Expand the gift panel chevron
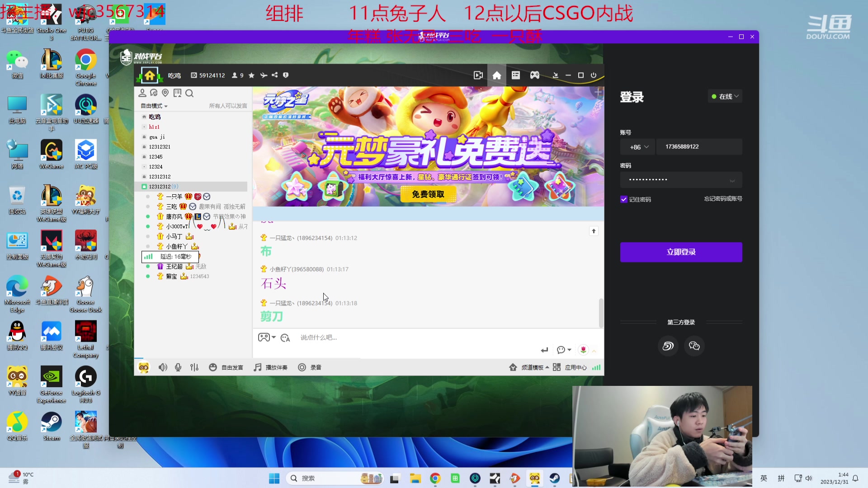 (x=594, y=351)
